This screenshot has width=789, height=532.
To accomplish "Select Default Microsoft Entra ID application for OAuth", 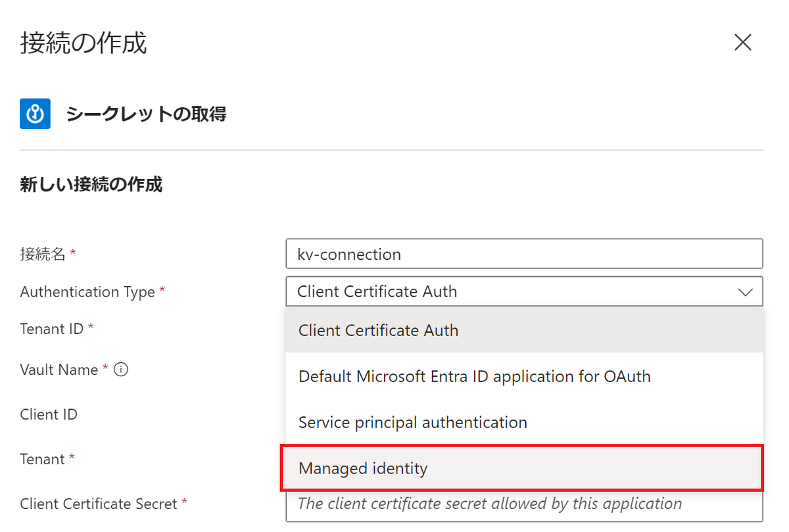I will pos(524,376).
